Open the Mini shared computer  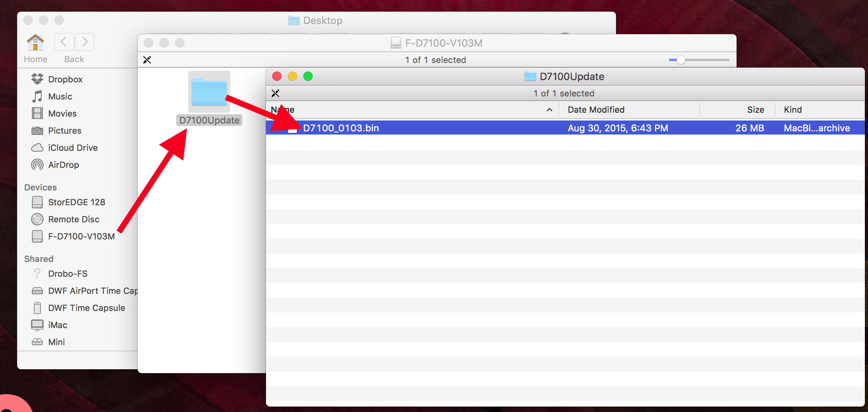[x=48, y=342]
